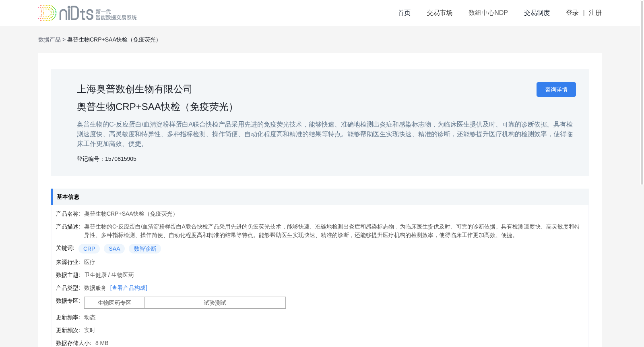Go back to 数据产品 breadcrumb
Screen dimensions: 644x347
click(x=50, y=39)
